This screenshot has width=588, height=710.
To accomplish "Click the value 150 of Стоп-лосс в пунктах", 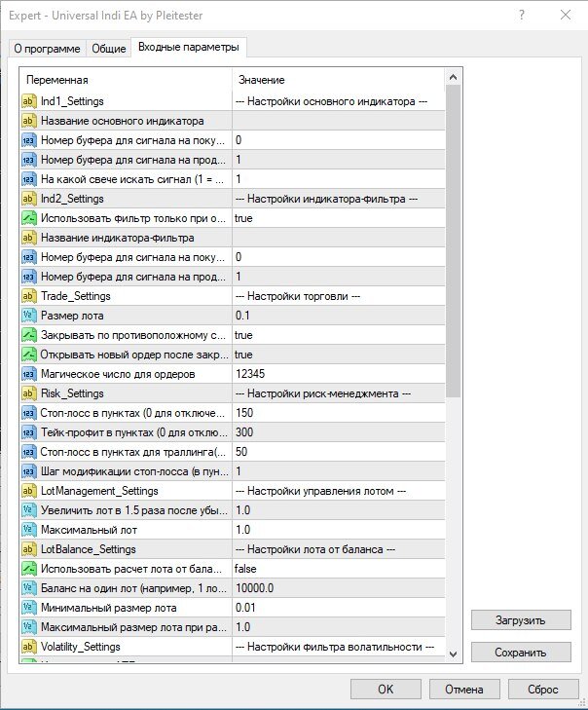I will point(244,413).
